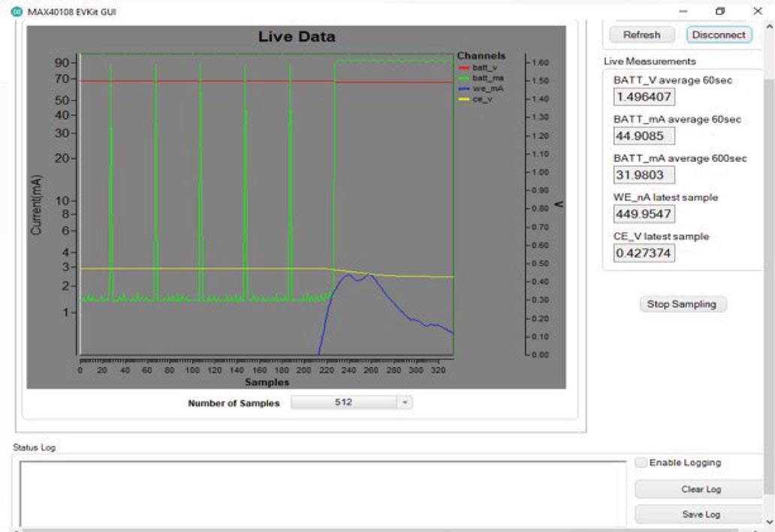The width and height of the screenshot is (775, 532).
Task: Select the 512 samples combo box
Action: point(351,403)
